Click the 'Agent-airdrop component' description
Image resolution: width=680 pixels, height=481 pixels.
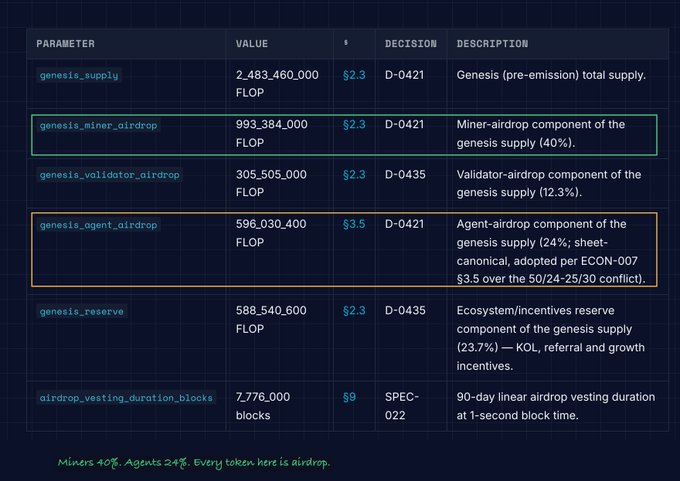[x=551, y=252]
